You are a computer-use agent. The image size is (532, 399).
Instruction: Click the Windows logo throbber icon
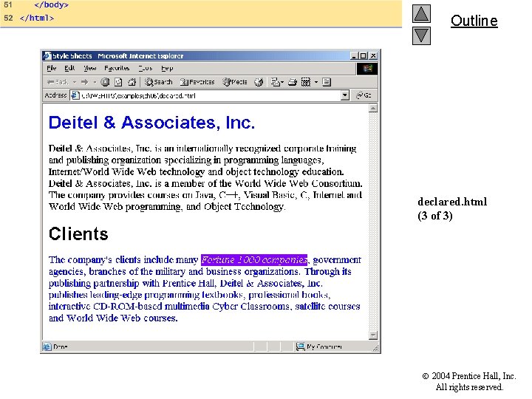coord(367,69)
